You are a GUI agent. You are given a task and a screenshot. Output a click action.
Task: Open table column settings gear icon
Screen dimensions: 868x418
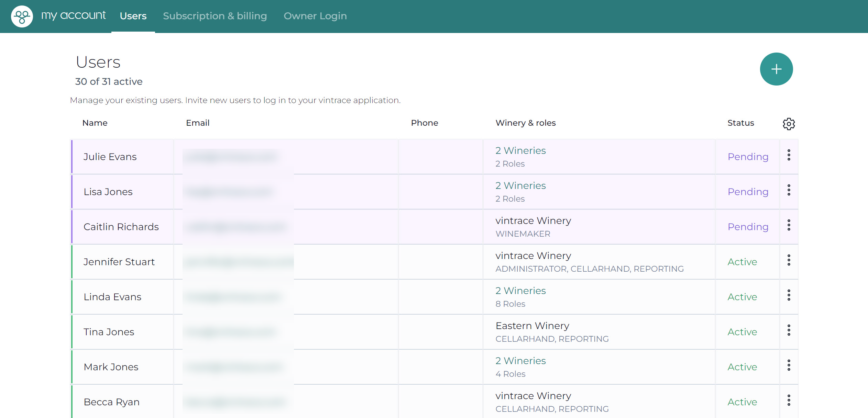point(789,124)
